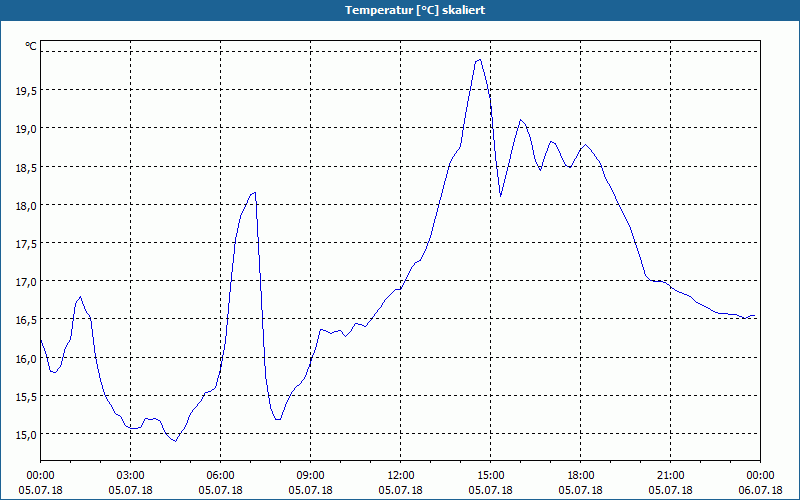Click the 21:00 time axis label

670,476
